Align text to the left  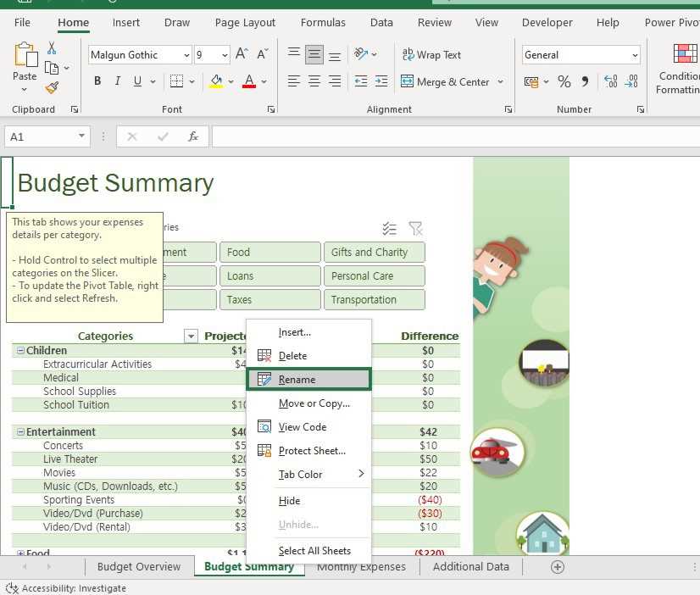[x=294, y=81]
